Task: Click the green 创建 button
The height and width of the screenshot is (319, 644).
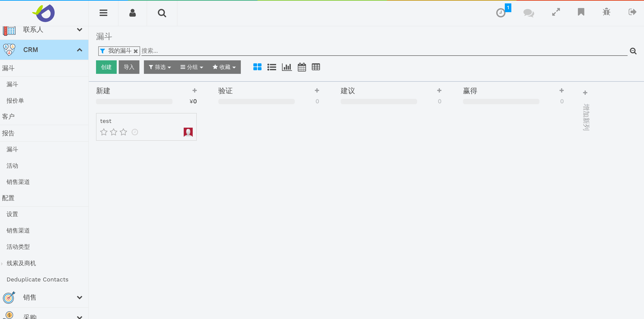Action: (106, 67)
